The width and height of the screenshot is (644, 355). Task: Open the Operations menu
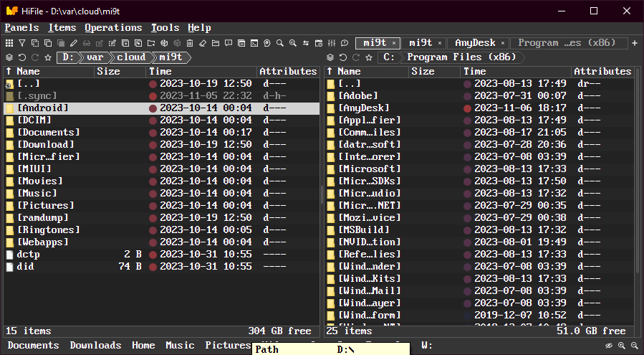pos(113,28)
